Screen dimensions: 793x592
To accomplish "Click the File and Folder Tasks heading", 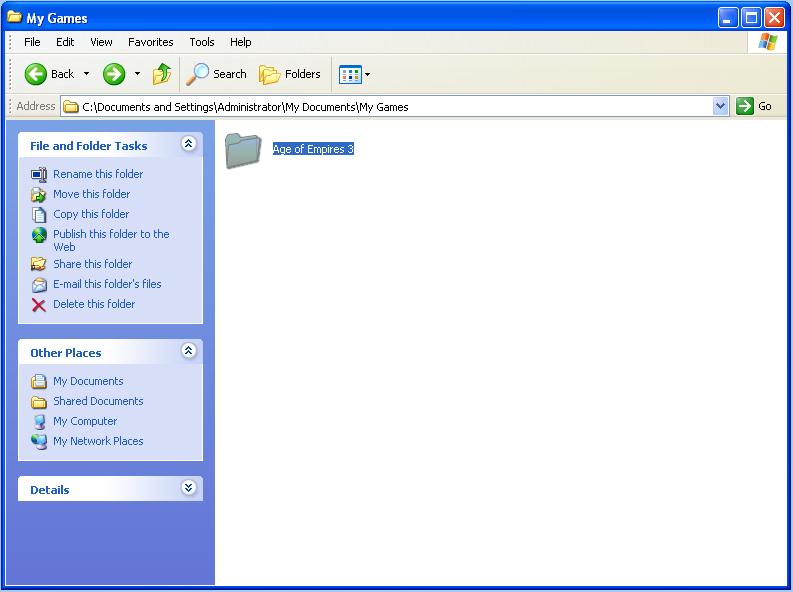I will (x=89, y=146).
